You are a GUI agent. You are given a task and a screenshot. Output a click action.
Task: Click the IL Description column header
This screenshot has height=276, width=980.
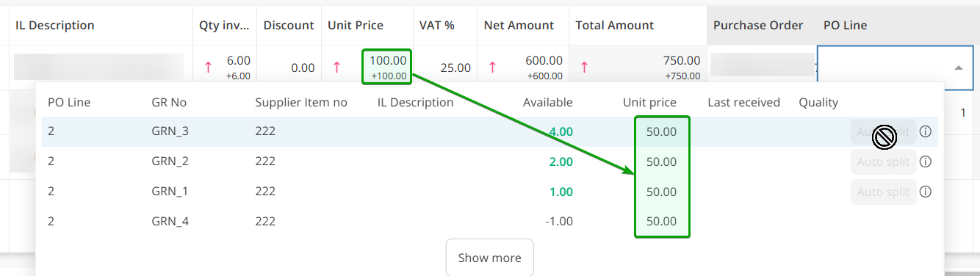pos(55,25)
